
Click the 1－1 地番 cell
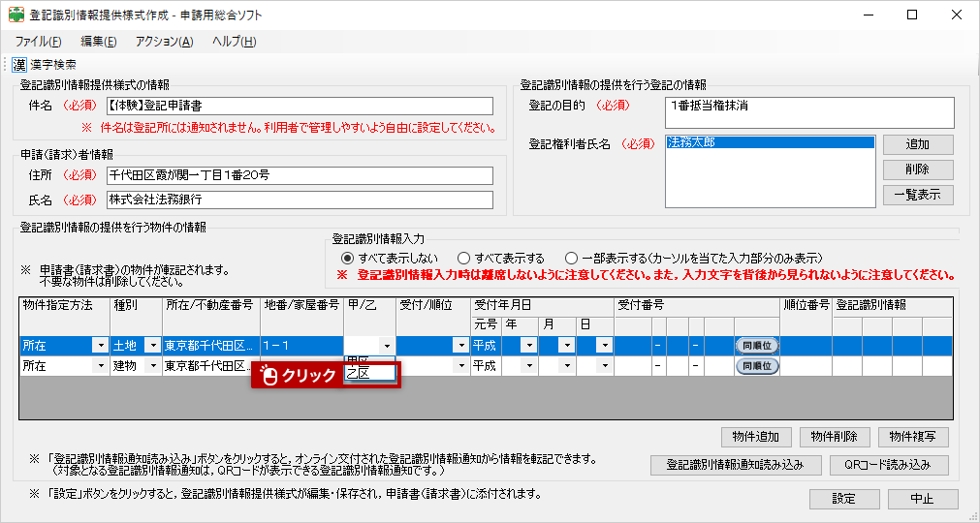[x=301, y=346]
